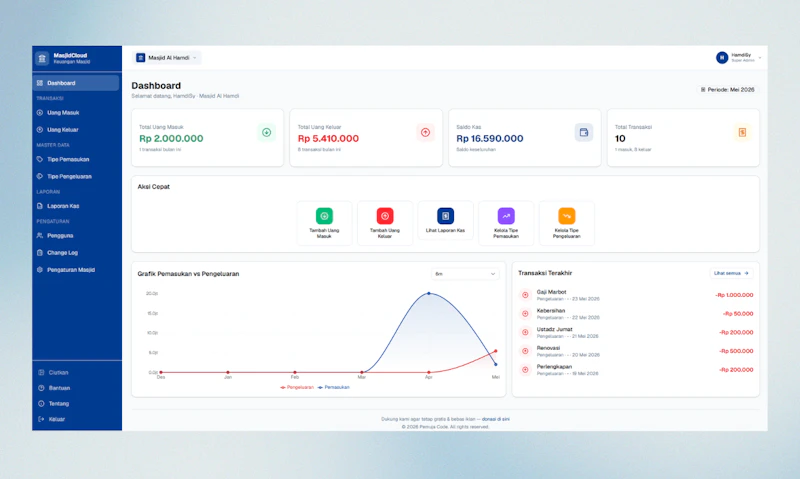
Task: Click the Perlengkapan transaction title
Action: [554, 366]
